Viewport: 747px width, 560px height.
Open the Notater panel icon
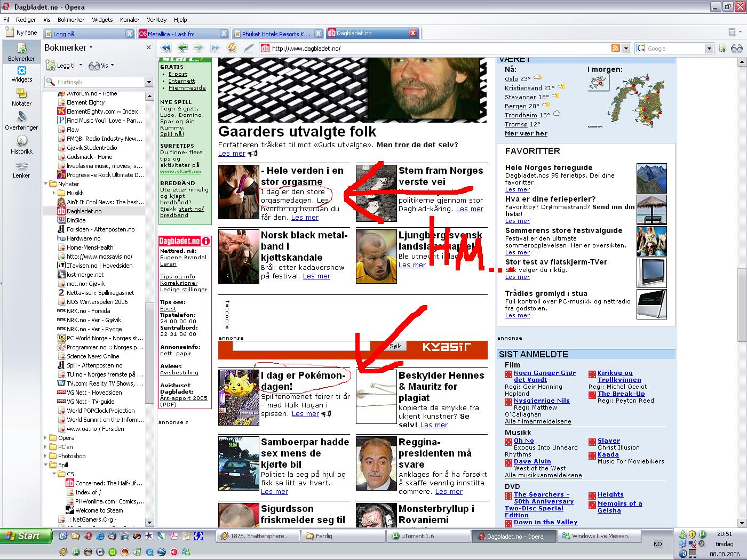pyautogui.click(x=21, y=98)
